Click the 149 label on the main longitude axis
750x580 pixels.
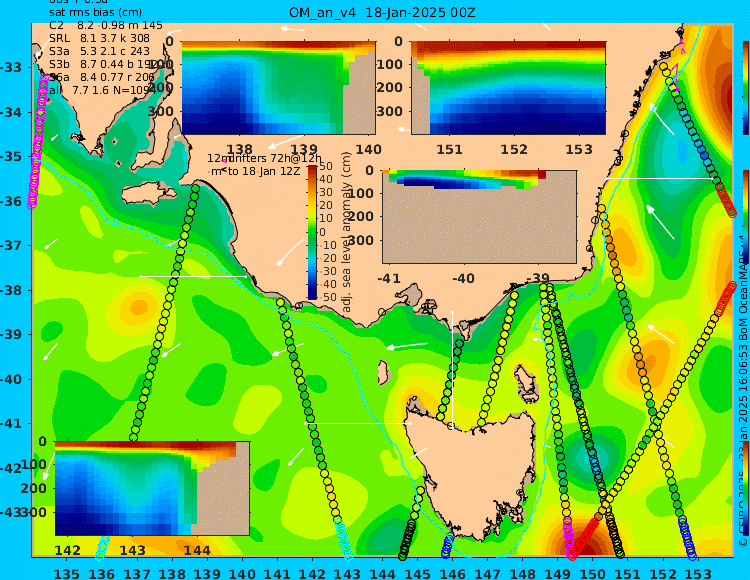557,573
